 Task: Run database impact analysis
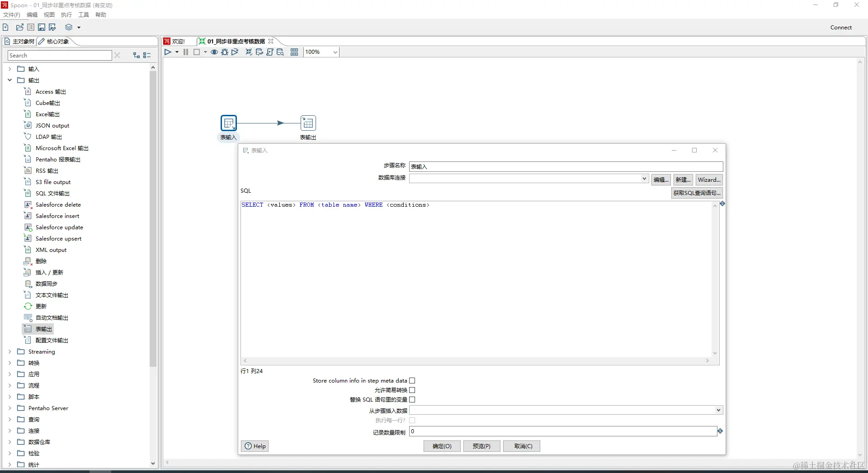pos(259,52)
